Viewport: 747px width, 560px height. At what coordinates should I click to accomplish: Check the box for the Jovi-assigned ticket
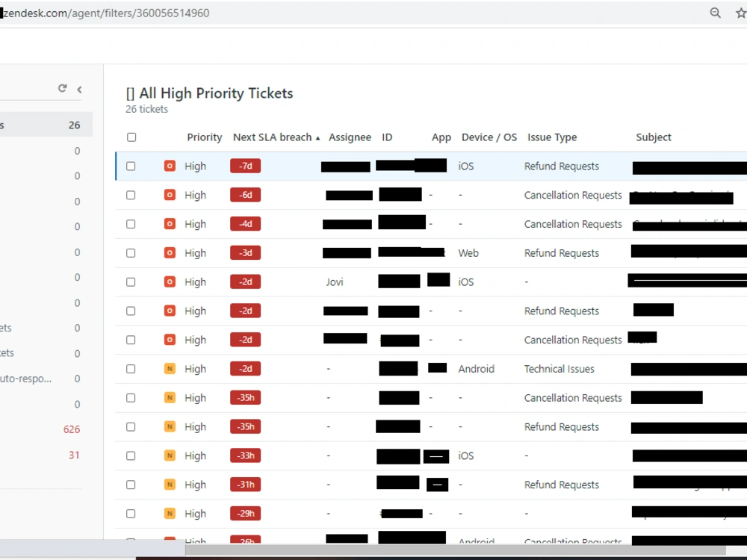pos(131,282)
